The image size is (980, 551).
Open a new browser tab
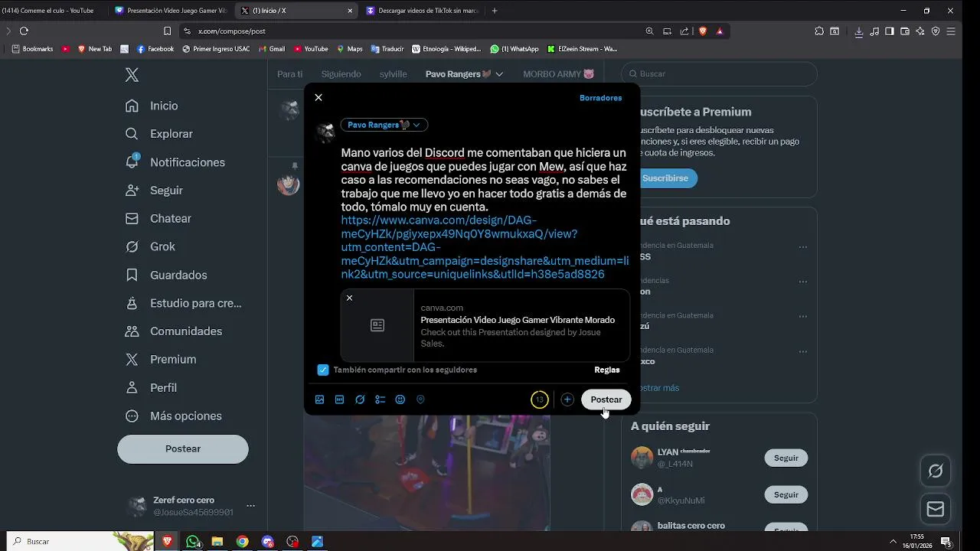click(x=495, y=11)
